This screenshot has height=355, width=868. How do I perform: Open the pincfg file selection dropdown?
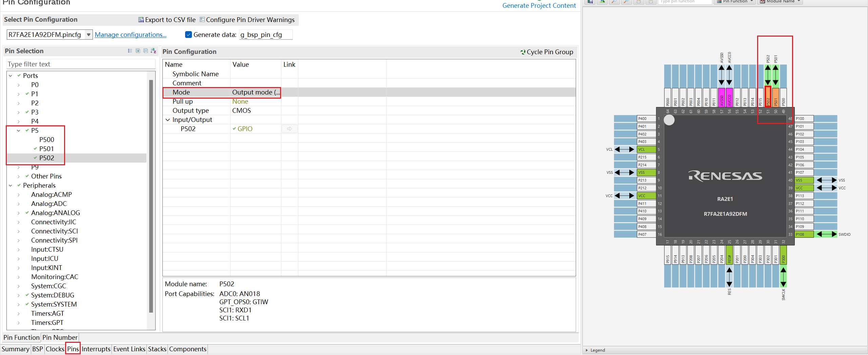pyautogui.click(x=88, y=35)
